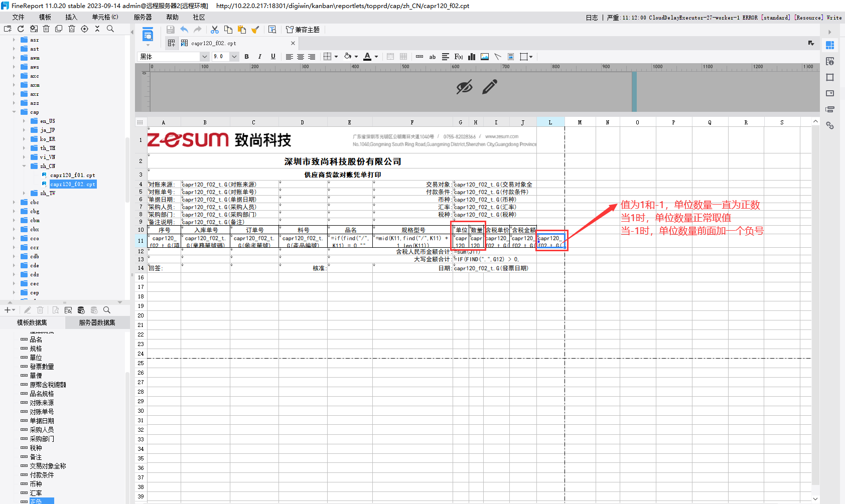
Task: Preview dataset with database play icon
Action: click(81, 310)
